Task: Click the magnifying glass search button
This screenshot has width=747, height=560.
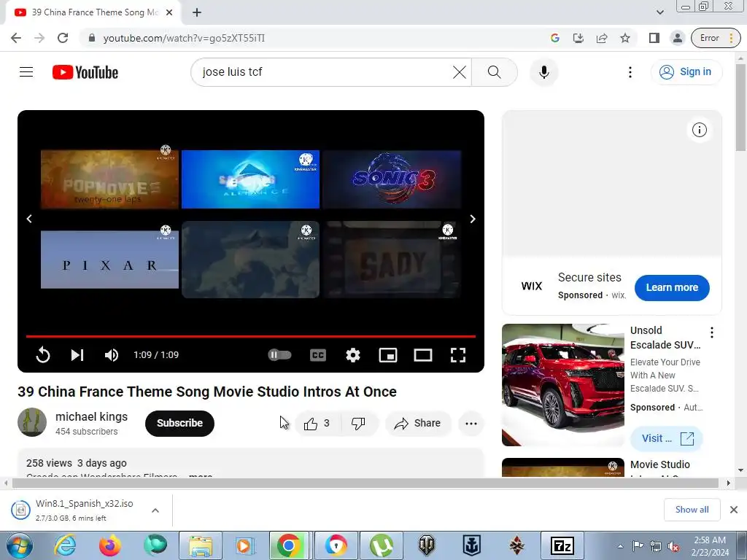Action: click(x=495, y=72)
